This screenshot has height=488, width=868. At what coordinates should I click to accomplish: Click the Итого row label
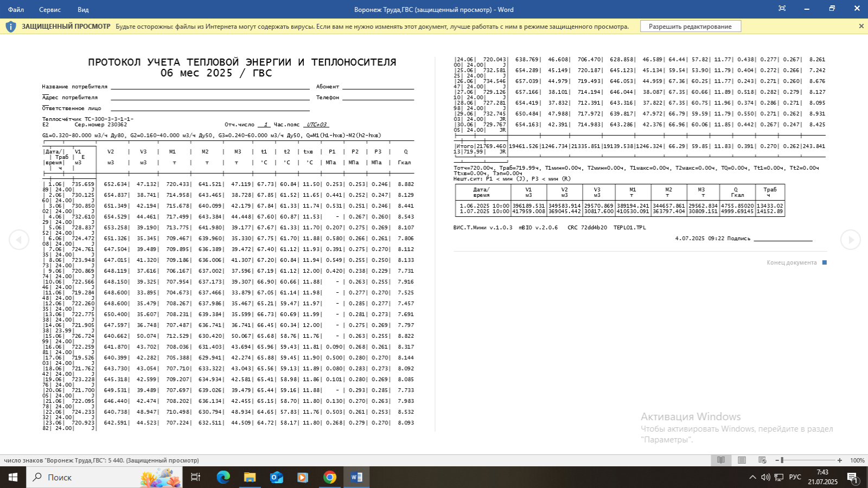(464, 146)
